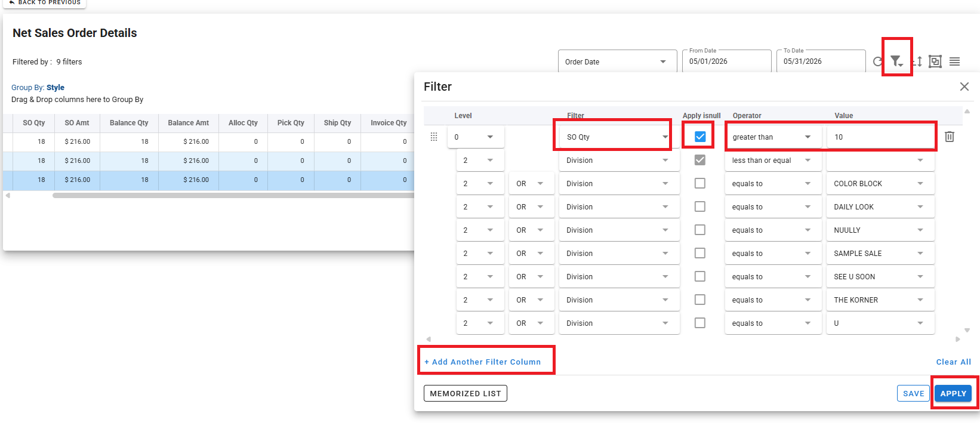Open the Order Date dropdown

[x=617, y=61]
